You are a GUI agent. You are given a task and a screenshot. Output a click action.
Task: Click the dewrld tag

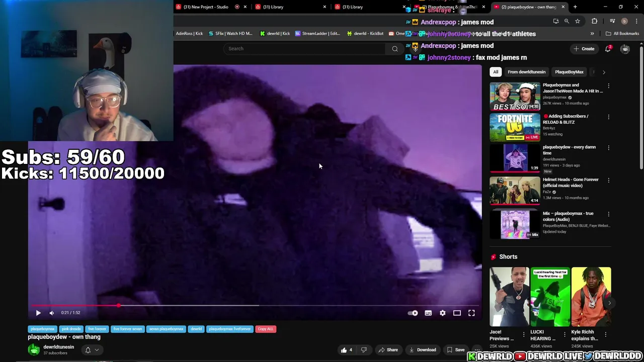click(196, 329)
